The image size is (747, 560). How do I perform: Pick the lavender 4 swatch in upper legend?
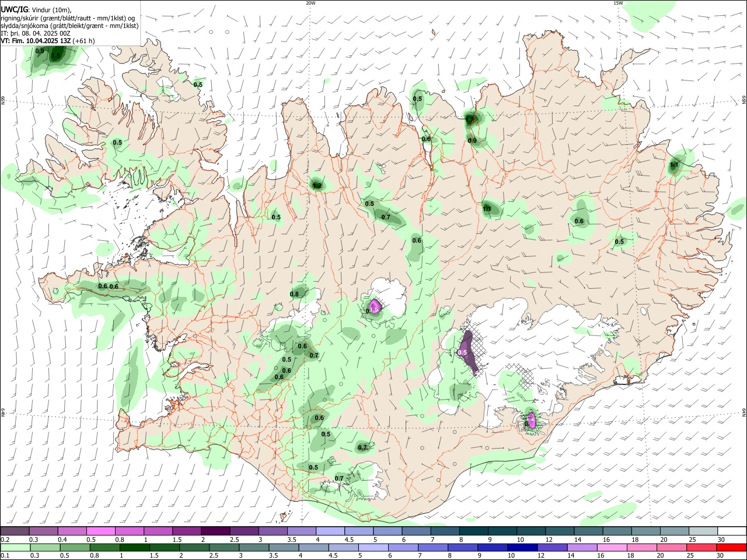(x=330, y=531)
